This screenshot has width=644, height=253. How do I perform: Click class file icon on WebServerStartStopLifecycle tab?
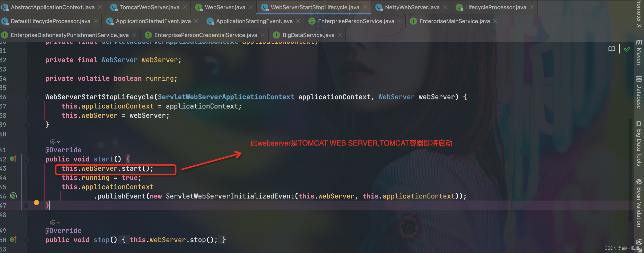click(265, 7)
